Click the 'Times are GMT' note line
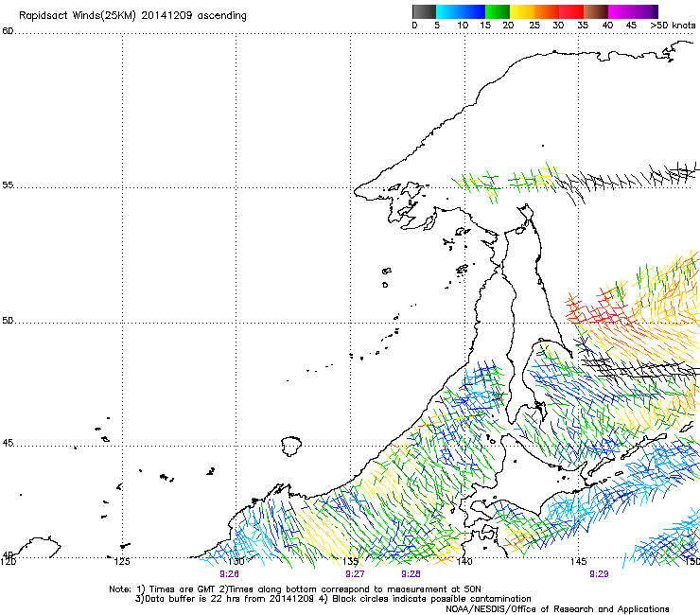The width and height of the screenshot is (700, 615). 295,589
